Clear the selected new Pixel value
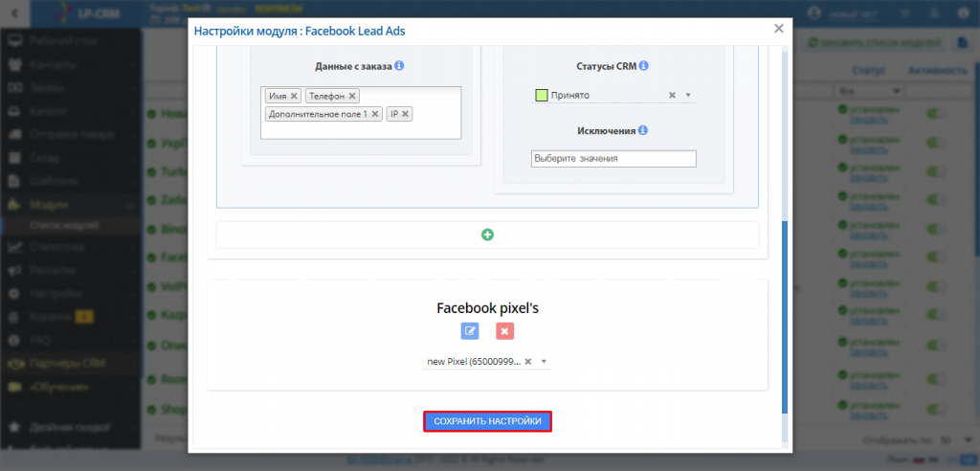The height and width of the screenshot is (471, 980). (528, 362)
